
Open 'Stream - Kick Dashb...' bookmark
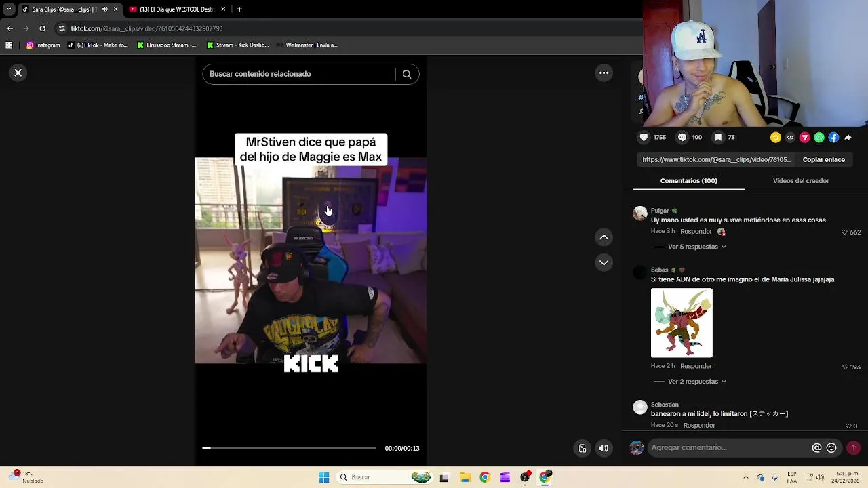(x=238, y=45)
